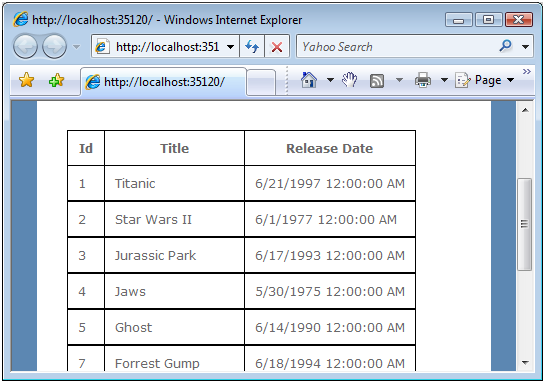Click the Forrest Gump cell

174,359
